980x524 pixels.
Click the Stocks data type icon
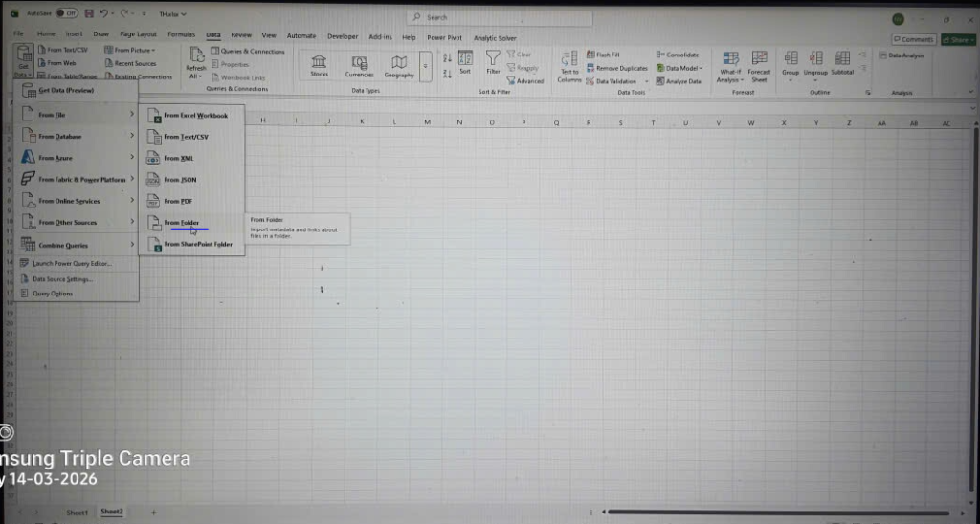click(x=319, y=64)
